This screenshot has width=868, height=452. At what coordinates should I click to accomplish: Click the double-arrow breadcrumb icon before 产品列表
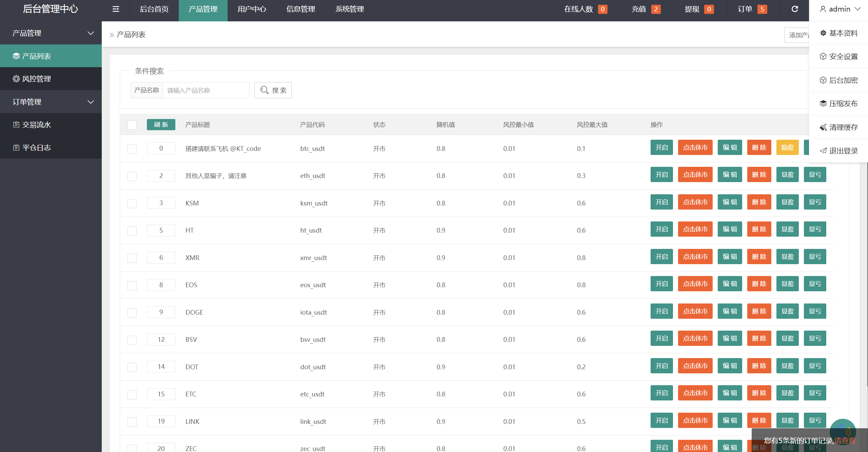112,35
